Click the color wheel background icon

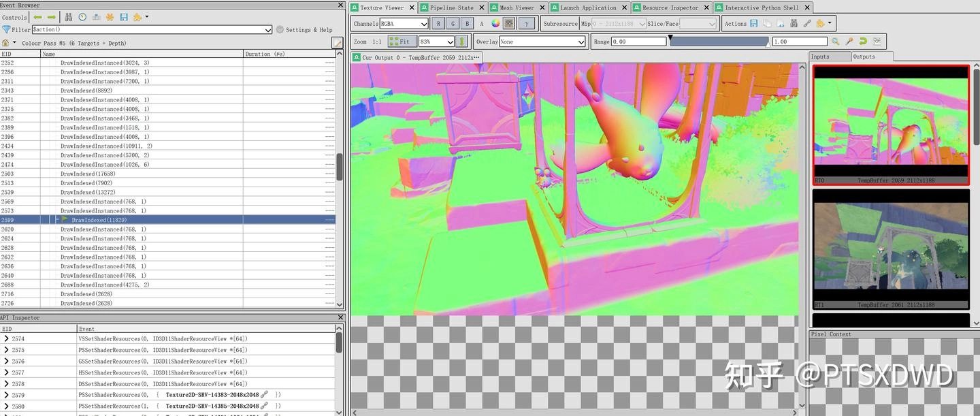coord(495,23)
